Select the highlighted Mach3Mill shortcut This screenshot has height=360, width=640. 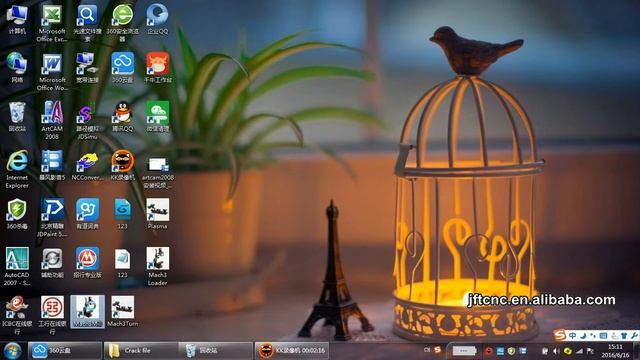[87, 311]
